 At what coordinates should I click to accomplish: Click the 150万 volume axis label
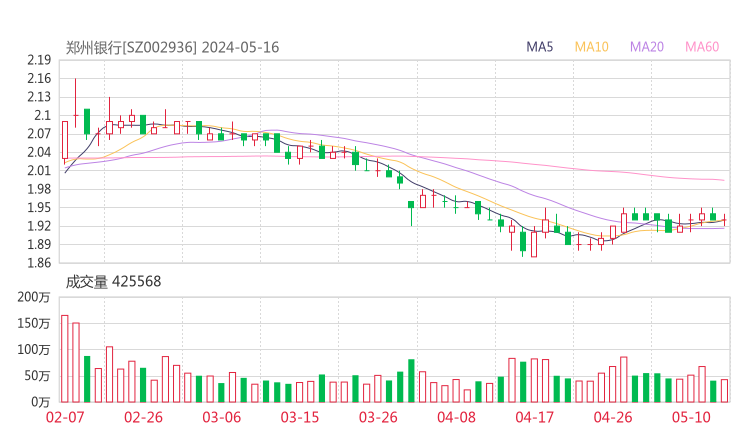[34, 323]
